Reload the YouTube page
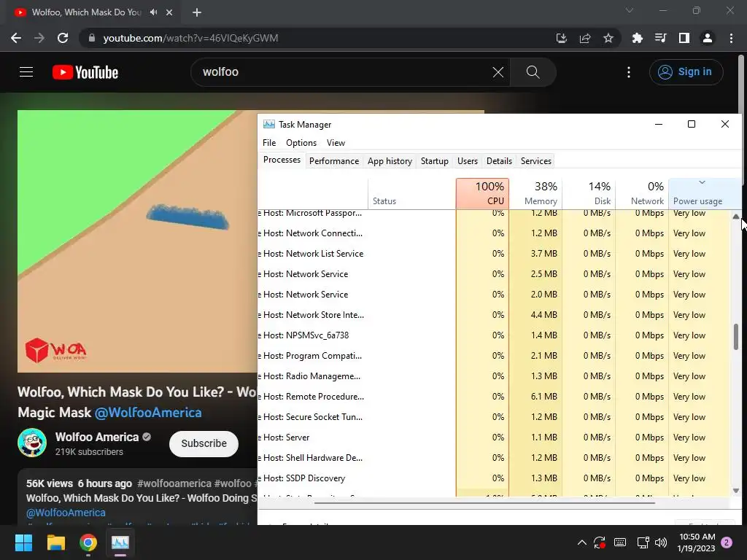The image size is (747, 560). click(x=63, y=38)
